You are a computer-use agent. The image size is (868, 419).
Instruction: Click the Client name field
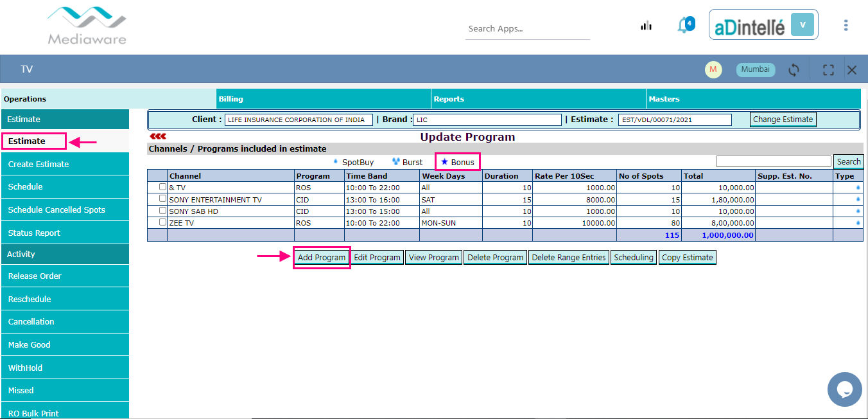point(299,120)
